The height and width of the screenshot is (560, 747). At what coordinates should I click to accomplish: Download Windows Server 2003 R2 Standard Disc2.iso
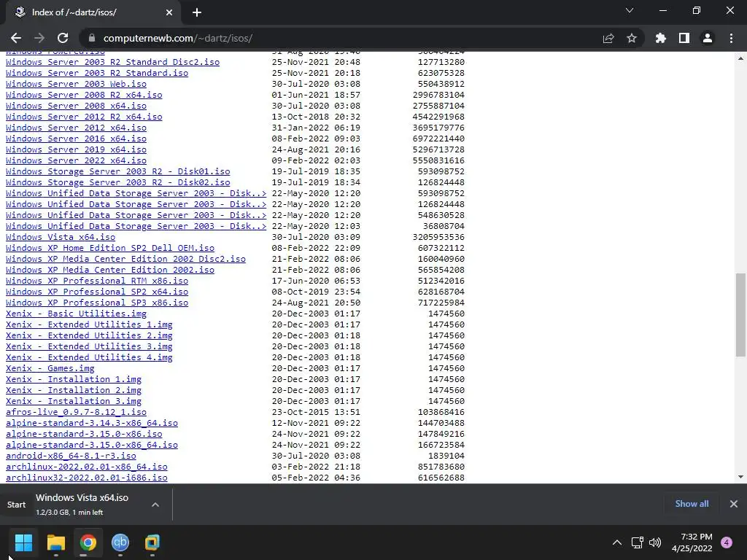[x=112, y=62]
